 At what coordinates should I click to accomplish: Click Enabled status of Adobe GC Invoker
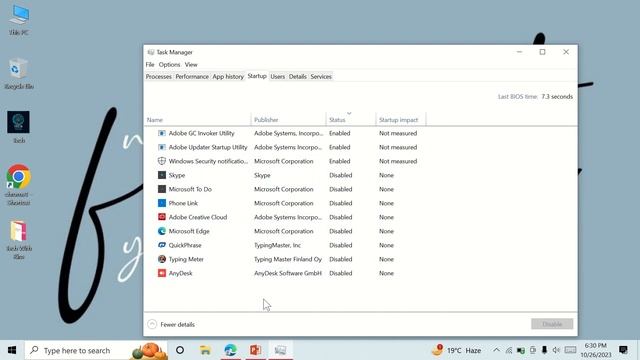click(x=340, y=133)
